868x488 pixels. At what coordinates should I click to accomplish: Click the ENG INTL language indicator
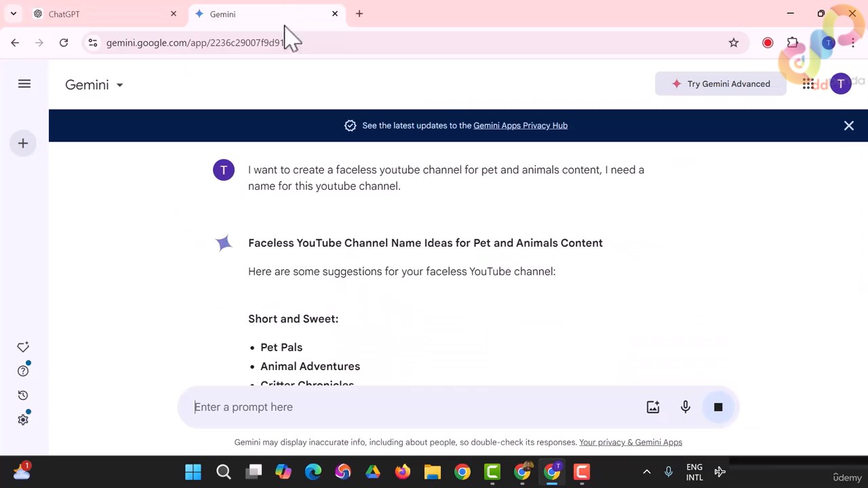[x=694, y=472]
